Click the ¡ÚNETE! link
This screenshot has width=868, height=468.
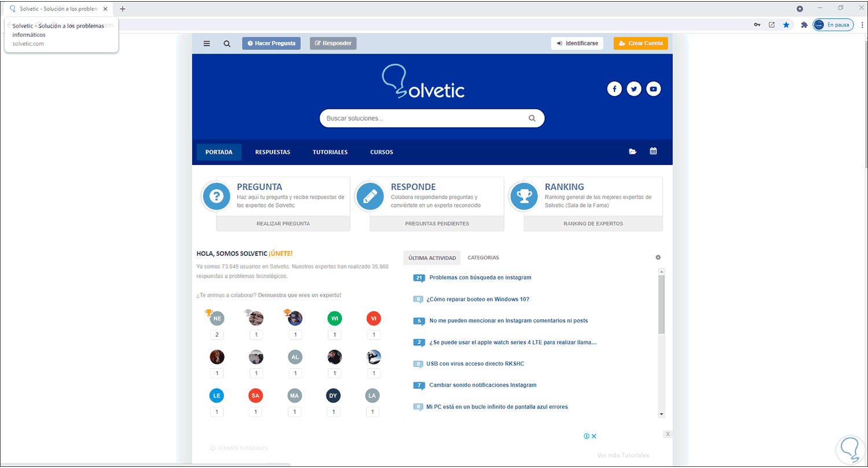point(281,253)
